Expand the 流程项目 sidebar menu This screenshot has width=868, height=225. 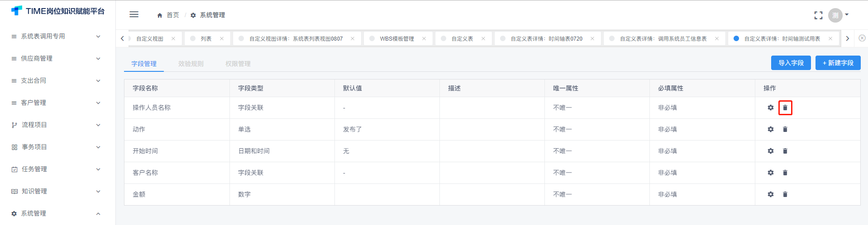tap(57, 125)
